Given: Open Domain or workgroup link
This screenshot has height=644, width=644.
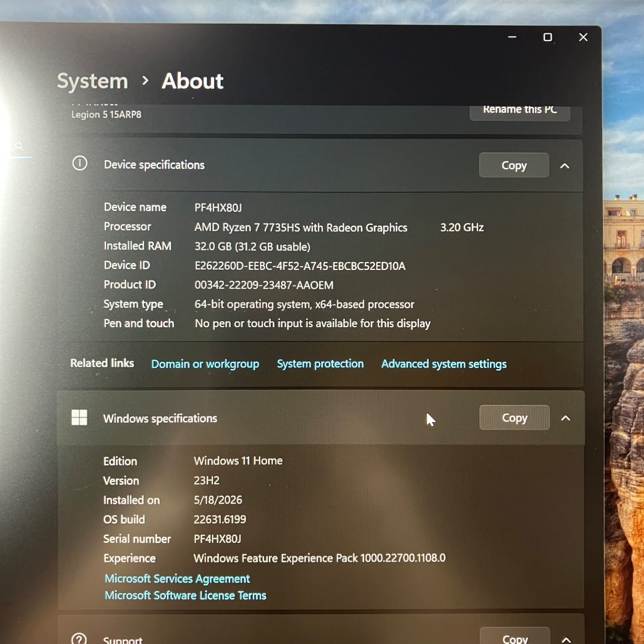Looking at the screenshot, I should [205, 364].
